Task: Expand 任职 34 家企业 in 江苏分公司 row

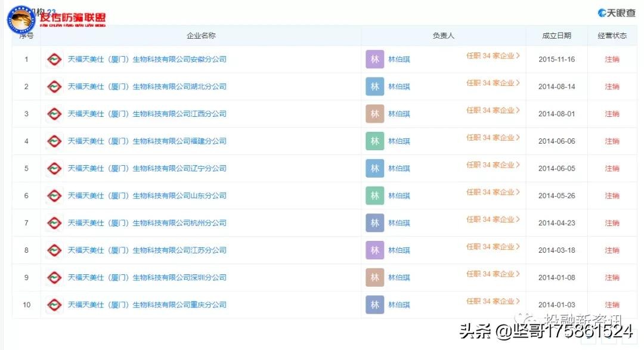Action: (493, 247)
